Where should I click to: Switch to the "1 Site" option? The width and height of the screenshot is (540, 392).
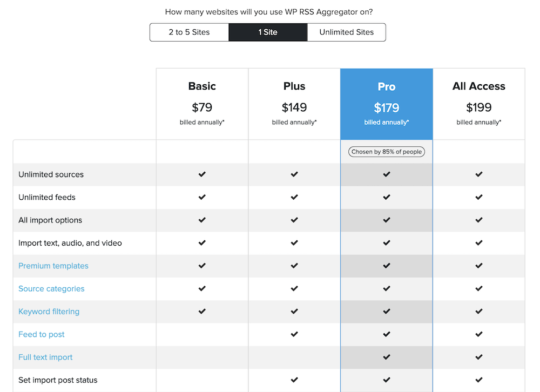tap(268, 32)
